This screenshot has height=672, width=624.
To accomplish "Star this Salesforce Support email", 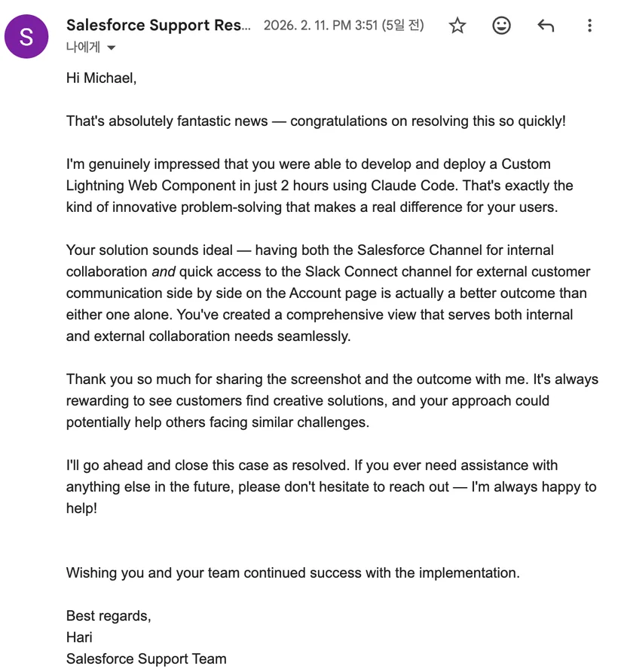I will [x=457, y=26].
